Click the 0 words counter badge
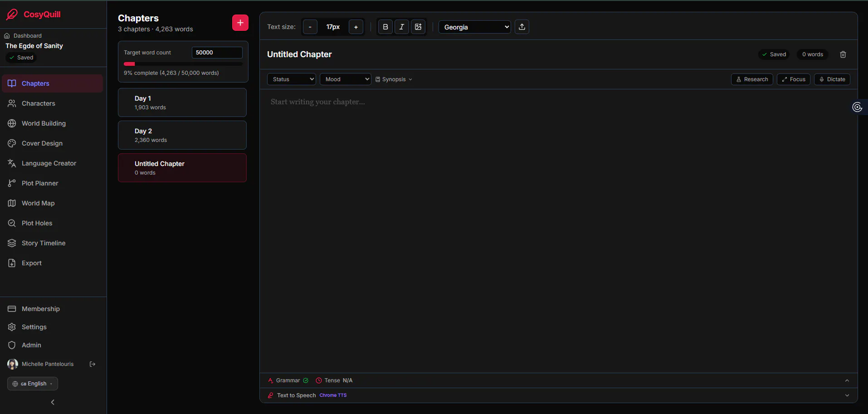This screenshot has width=868, height=414. [813, 54]
